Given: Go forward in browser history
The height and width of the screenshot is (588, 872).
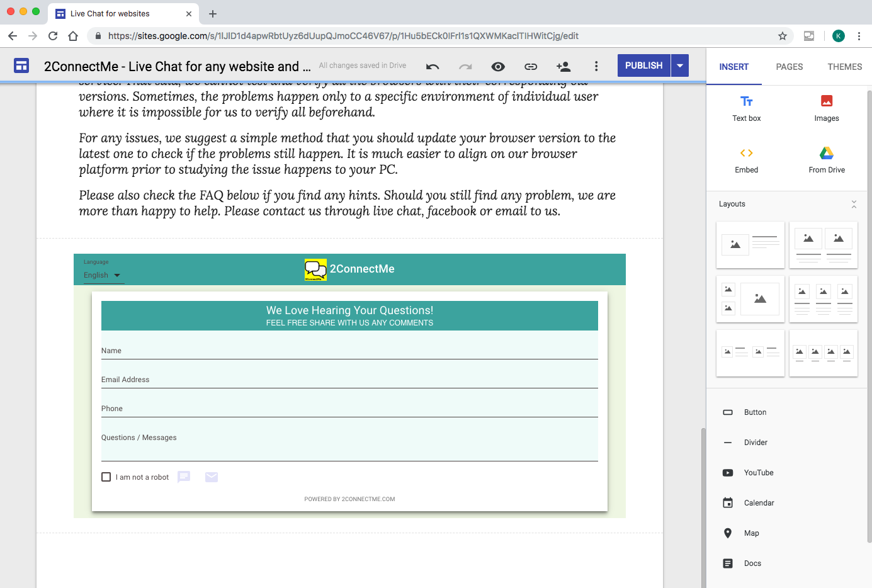Looking at the screenshot, I should tap(33, 36).
